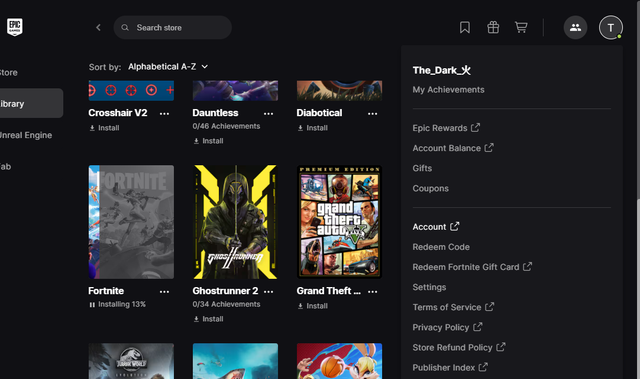This screenshot has height=379, width=640.
Task: Open Account Balance link
Action: [453, 148]
